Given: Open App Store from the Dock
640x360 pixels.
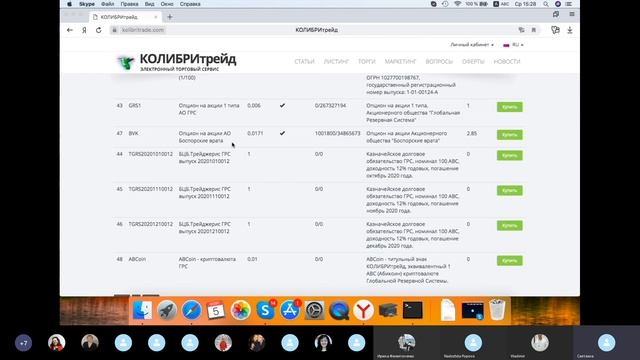Looking at the screenshot, I should click(x=290, y=311).
